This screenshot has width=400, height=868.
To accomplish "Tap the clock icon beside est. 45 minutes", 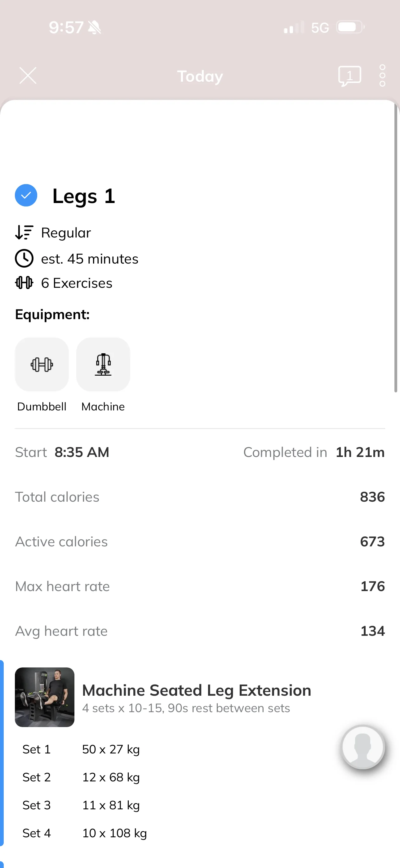I will 24,259.
